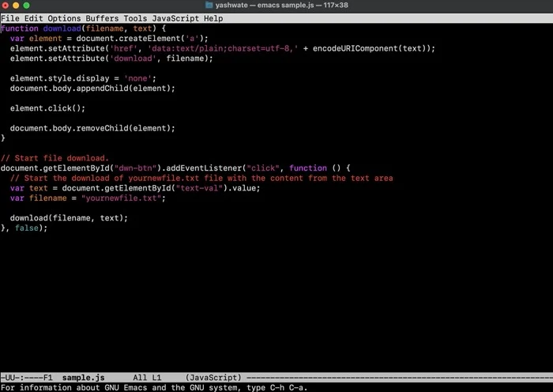
Task: Click the sample.js buffer name in mode line
Action: (x=83, y=378)
